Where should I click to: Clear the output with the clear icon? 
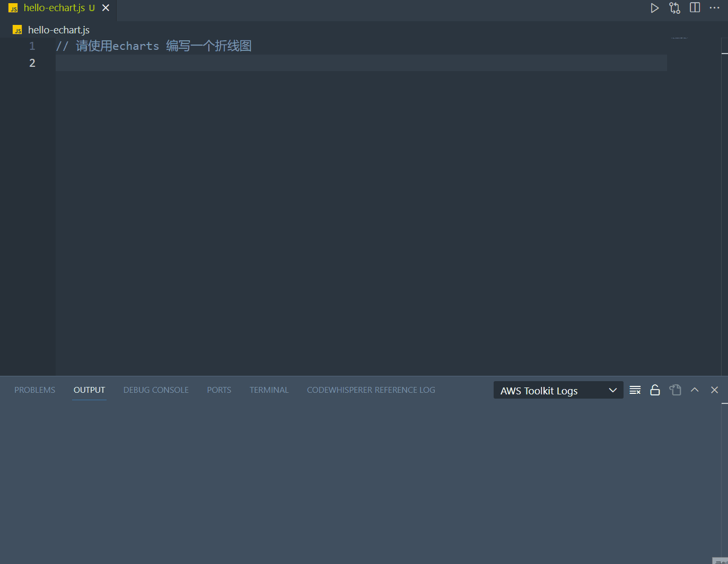tap(635, 390)
